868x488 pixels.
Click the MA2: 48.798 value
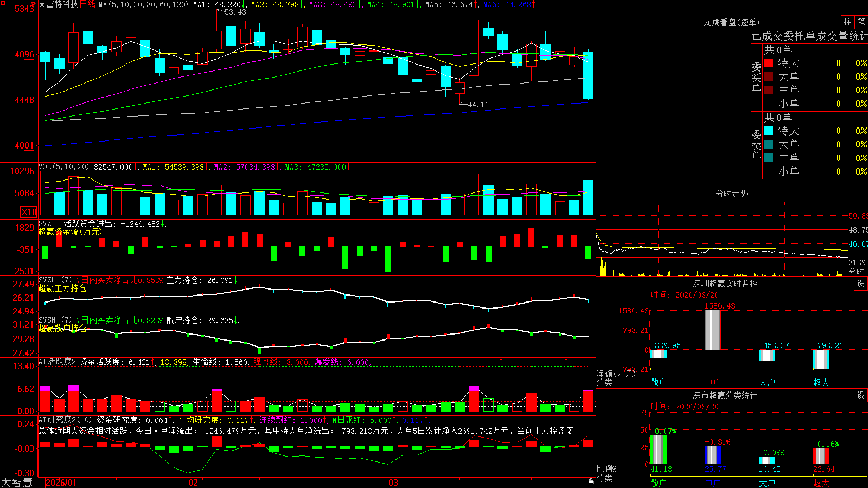(x=275, y=4)
